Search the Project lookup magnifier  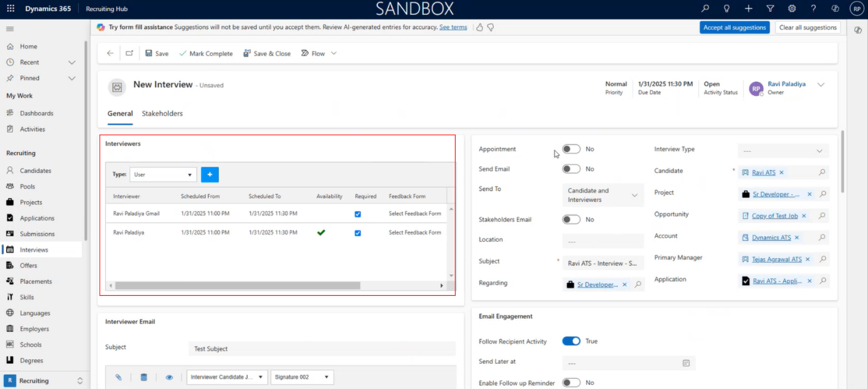[x=823, y=194]
